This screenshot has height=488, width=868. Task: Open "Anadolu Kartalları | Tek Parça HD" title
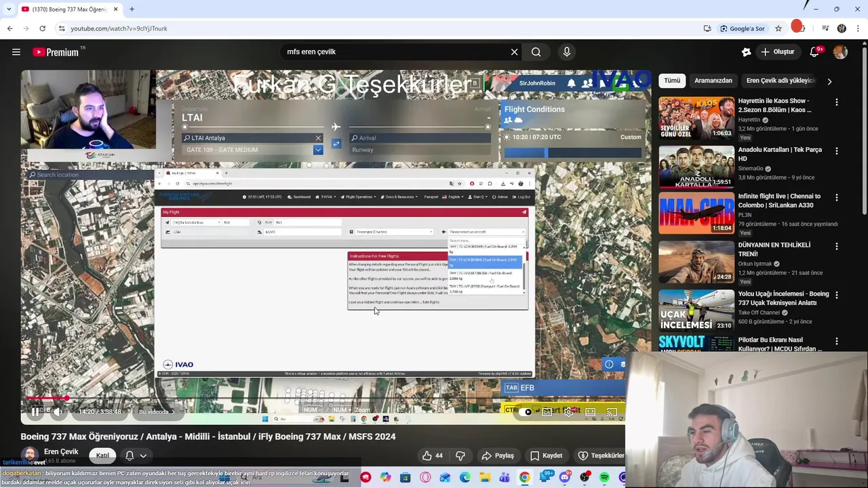point(780,154)
